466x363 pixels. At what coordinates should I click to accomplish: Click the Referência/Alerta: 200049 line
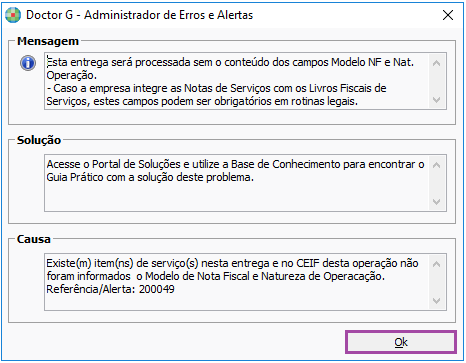tap(110, 289)
